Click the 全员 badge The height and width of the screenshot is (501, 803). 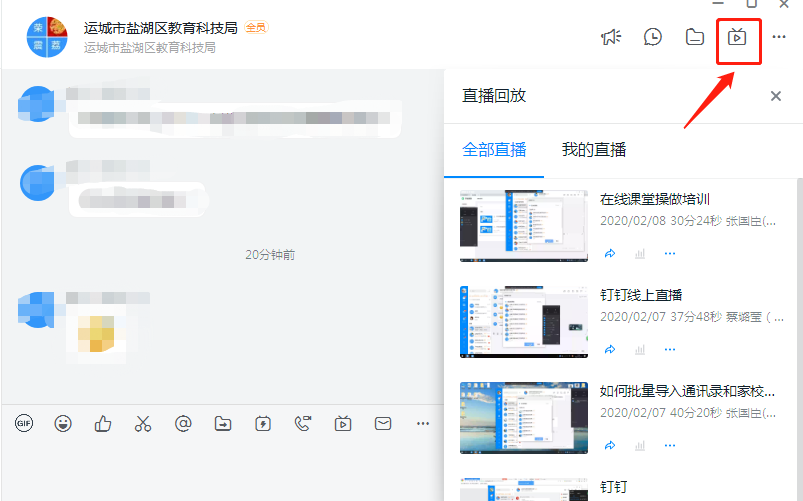(x=256, y=27)
